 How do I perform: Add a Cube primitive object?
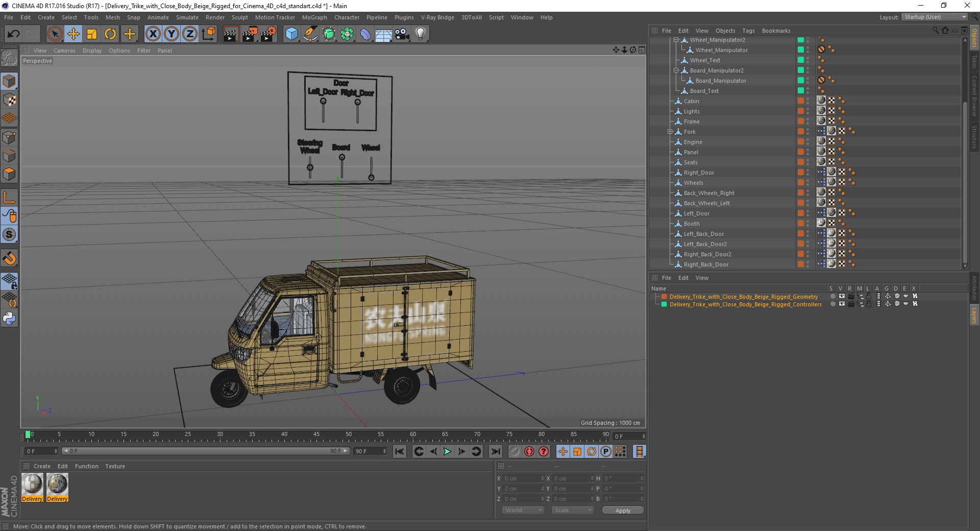(x=291, y=34)
